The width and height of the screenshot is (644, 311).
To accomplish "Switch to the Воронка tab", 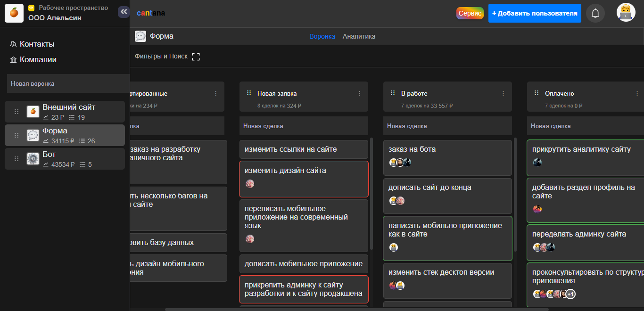I will tap(322, 36).
